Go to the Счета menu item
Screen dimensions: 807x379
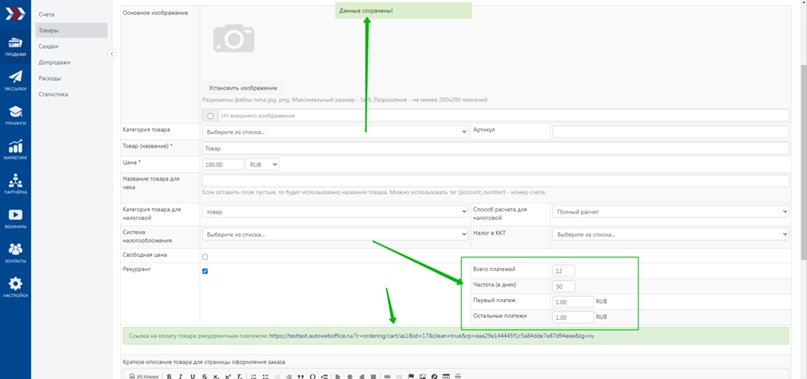pos(46,14)
